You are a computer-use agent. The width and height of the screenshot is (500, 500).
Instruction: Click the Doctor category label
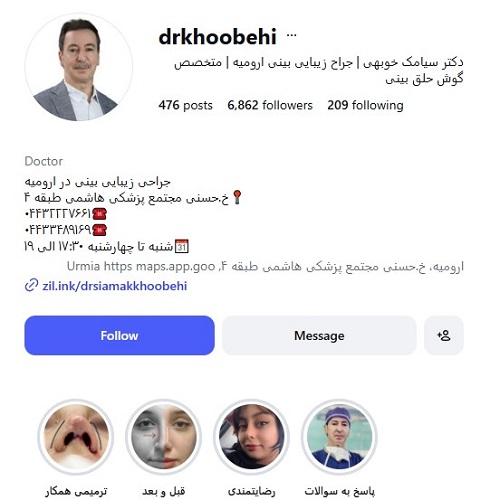[x=44, y=161]
